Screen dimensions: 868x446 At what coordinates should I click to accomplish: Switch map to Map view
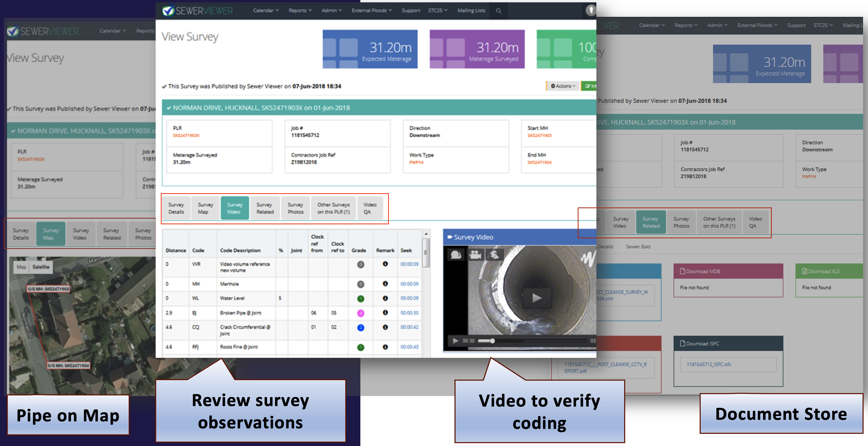coord(21,267)
